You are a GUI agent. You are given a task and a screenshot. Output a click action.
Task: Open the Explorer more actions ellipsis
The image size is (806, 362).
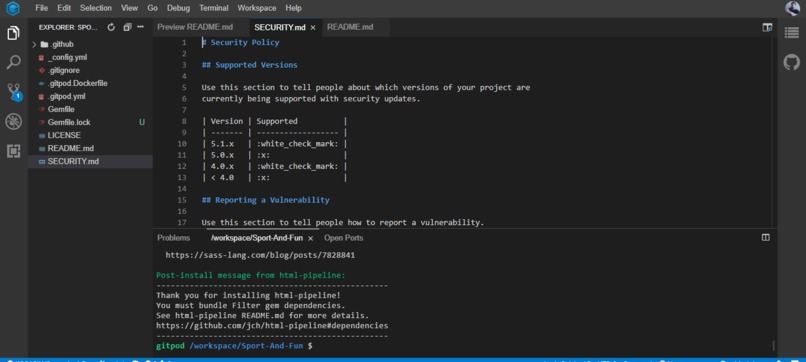point(141,27)
